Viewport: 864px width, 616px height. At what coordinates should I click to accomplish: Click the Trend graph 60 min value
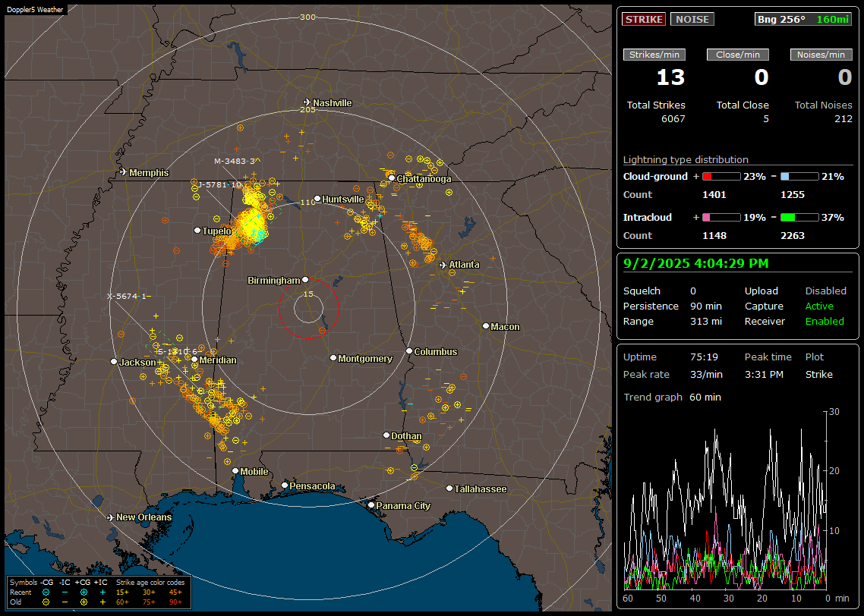705,397
